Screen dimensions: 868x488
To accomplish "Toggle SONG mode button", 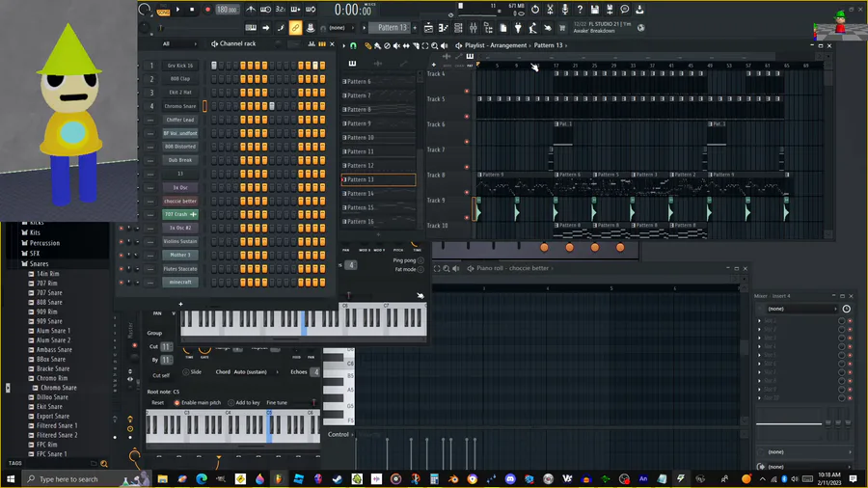I will (x=163, y=11).
